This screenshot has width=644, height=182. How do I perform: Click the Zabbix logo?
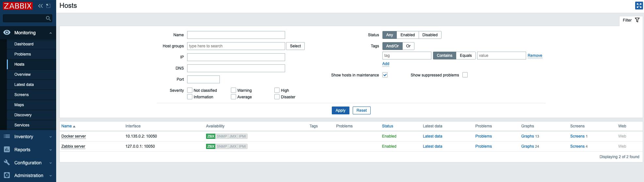18,6
